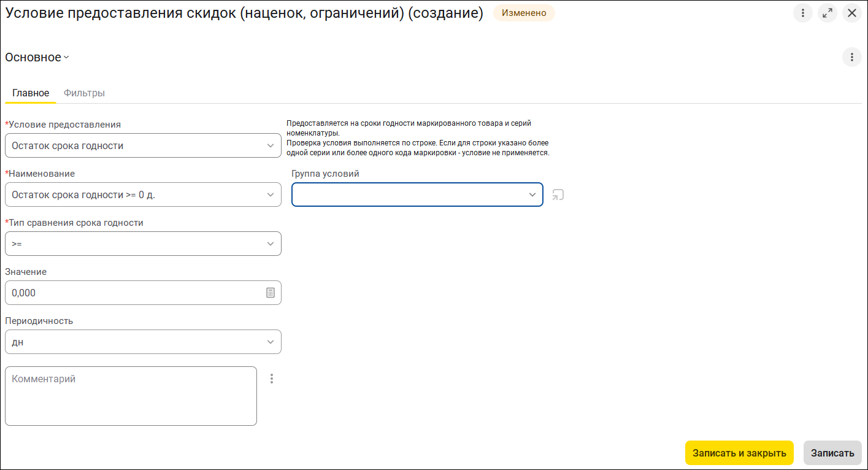Expand the Основное section selector

point(37,57)
